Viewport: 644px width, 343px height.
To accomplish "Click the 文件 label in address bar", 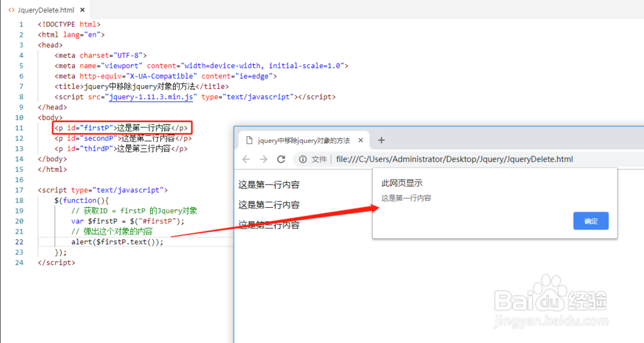I will [x=319, y=159].
